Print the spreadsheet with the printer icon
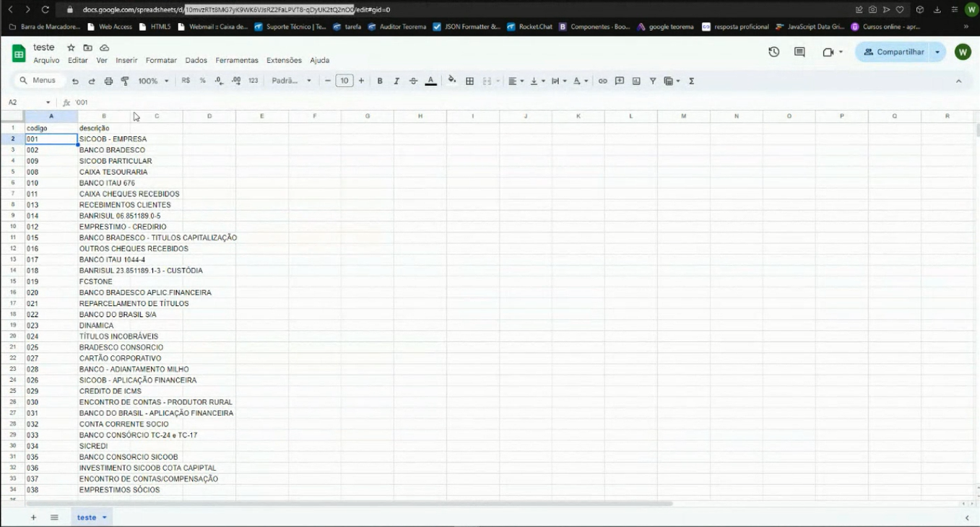Image resolution: width=980 pixels, height=527 pixels. (x=108, y=81)
